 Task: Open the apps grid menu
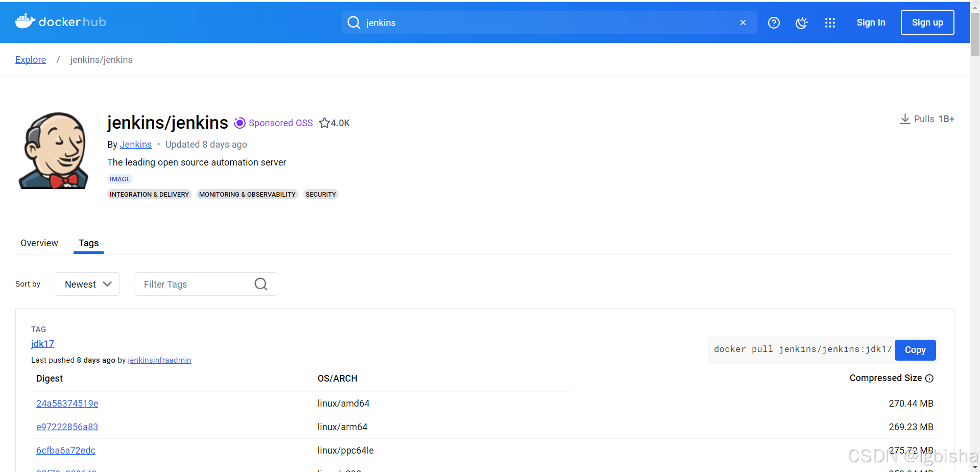[x=830, y=22]
